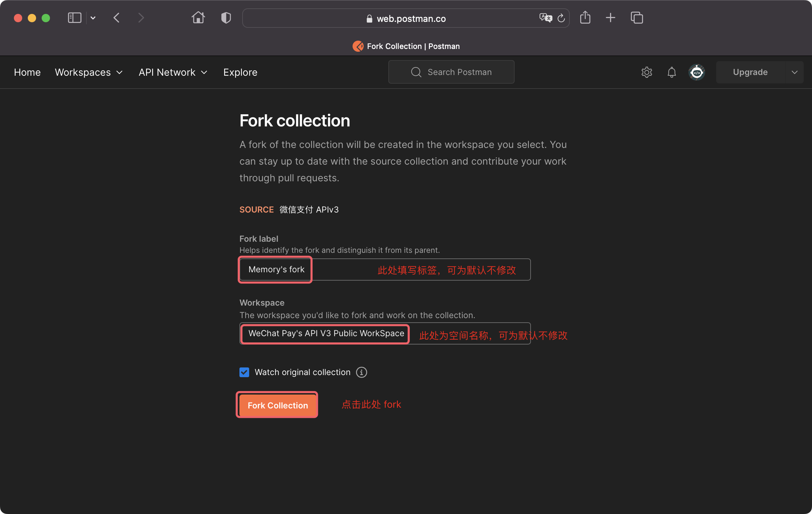Click the user avatar icon

696,72
